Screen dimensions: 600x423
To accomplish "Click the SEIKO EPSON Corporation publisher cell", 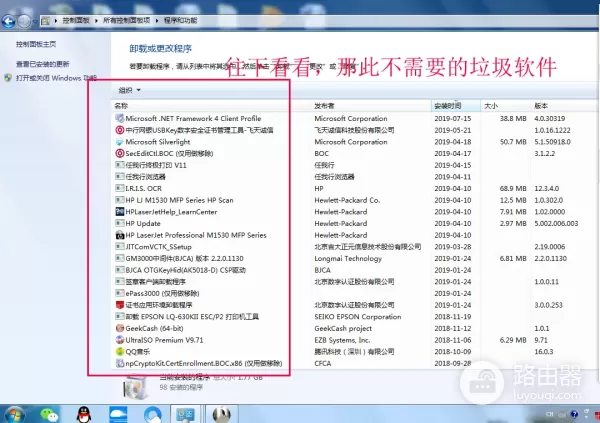I will click(358, 317).
